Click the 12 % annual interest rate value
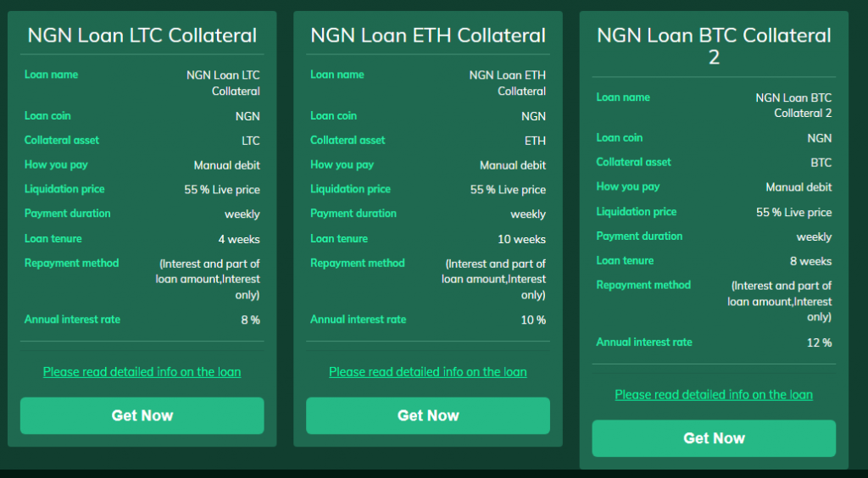 pos(819,343)
